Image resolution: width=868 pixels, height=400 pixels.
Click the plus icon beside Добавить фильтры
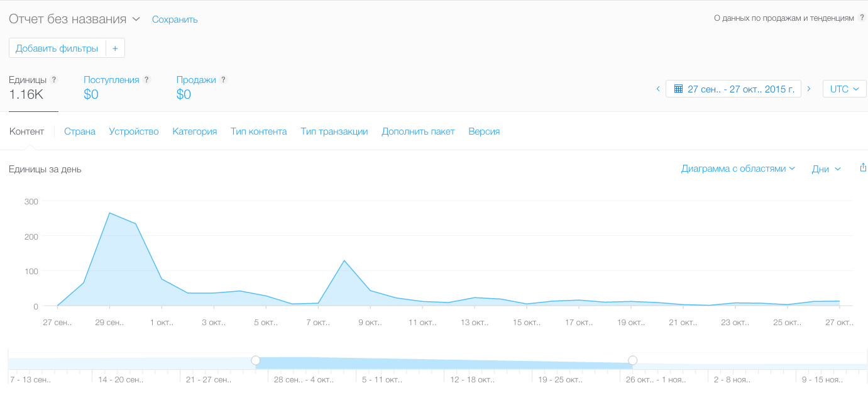pyautogui.click(x=115, y=48)
